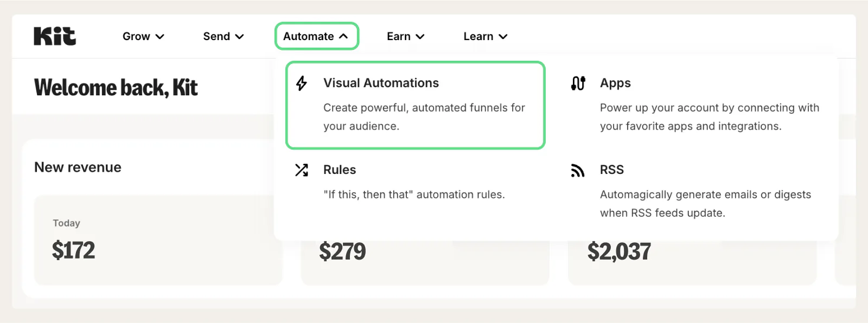Select the $2,037 revenue card
868x323 pixels.
pyautogui.click(x=692, y=263)
